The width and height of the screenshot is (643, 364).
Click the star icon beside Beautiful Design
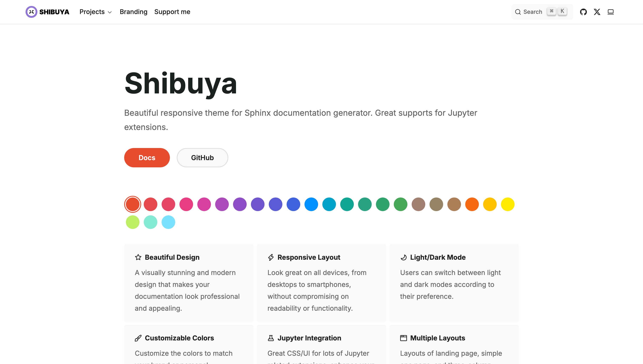(x=138, y=257)
